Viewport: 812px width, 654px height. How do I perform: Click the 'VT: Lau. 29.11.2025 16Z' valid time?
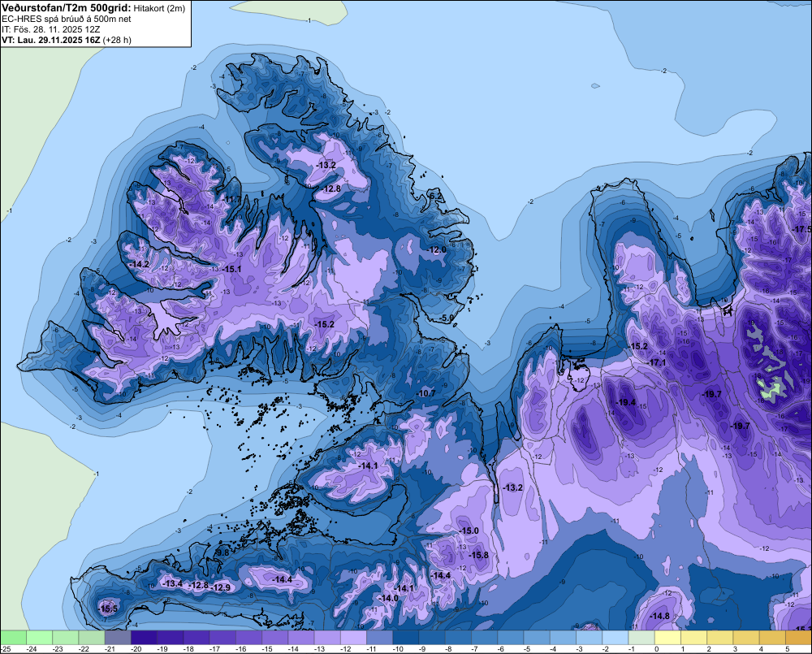50,40
